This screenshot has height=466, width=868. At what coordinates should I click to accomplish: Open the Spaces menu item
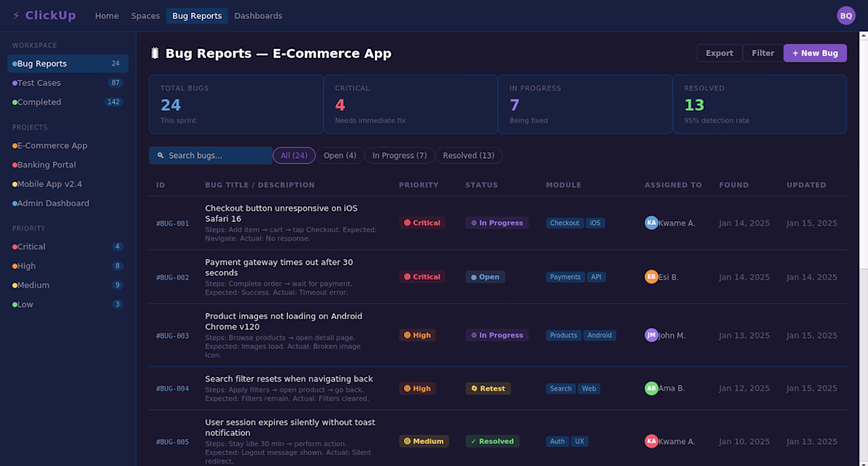pyautogui.click(x=145, y=16)
